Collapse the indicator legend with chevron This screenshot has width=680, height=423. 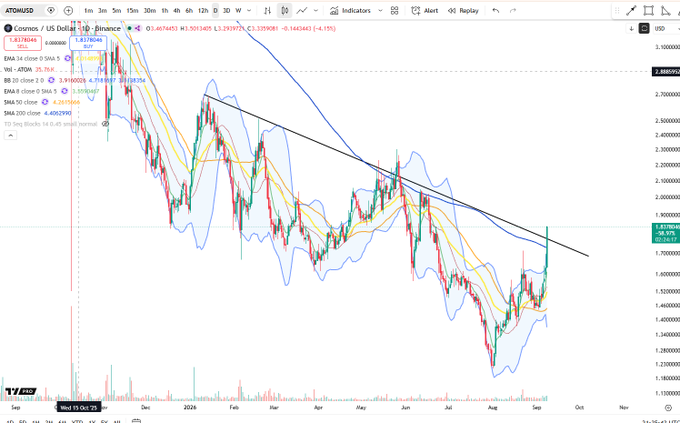tap(10, 135)
